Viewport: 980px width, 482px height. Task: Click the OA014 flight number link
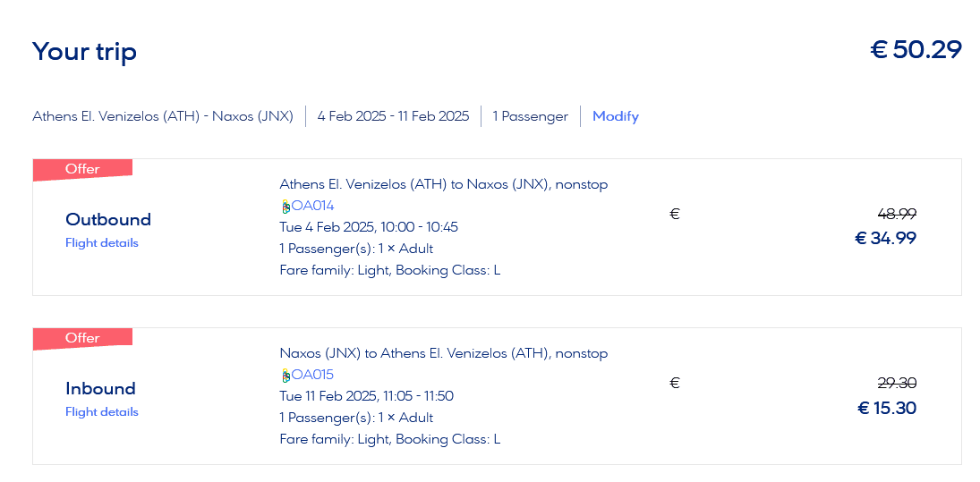(312, 206)
